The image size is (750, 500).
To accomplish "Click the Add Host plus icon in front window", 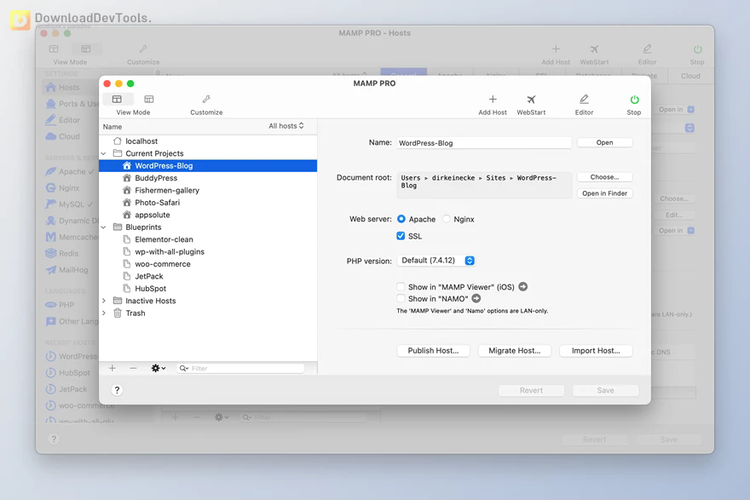I will [x=492, y=100].
